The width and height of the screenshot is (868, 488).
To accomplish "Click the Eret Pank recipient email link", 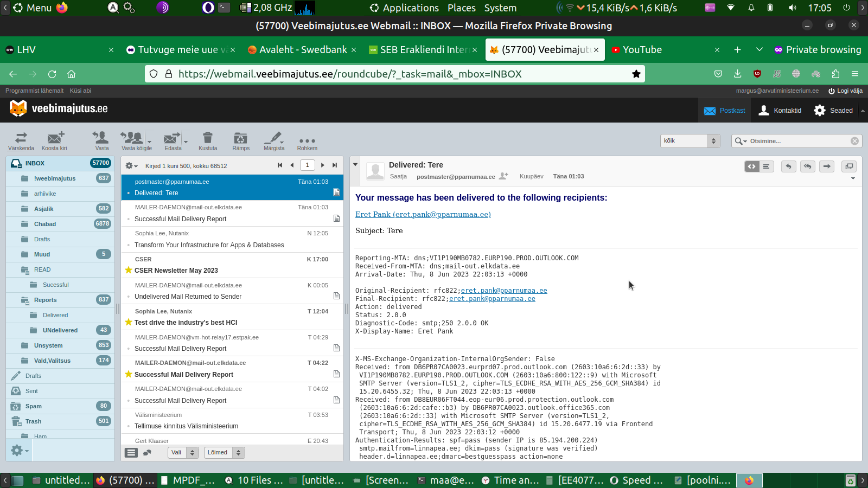I will pyautogui.click(x=423, y=214).
